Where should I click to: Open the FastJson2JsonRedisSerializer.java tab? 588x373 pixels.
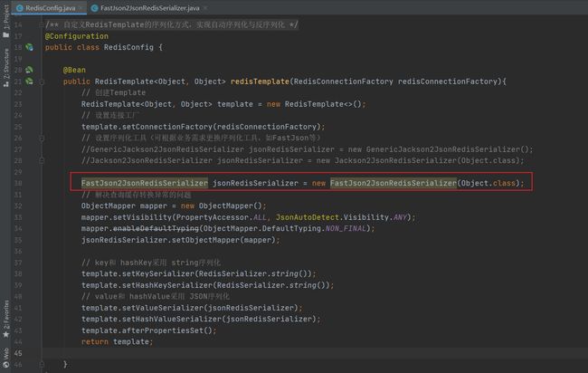click(149, 7)
